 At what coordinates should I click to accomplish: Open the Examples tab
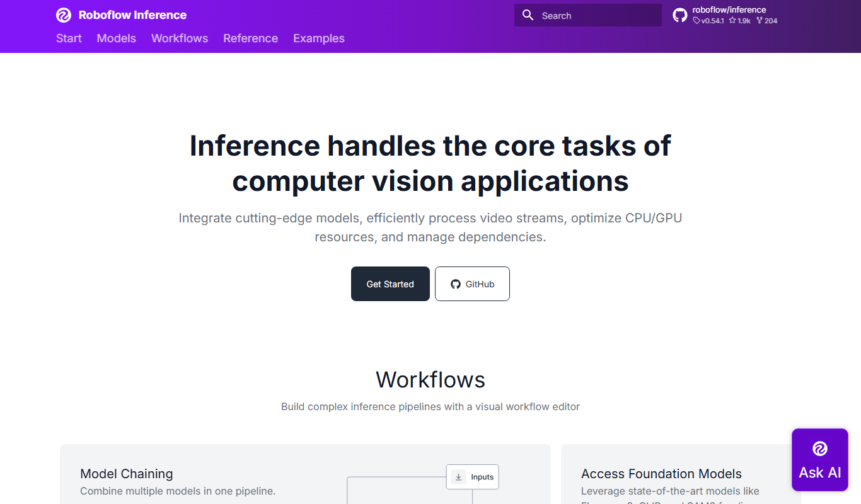pos(319,38)
